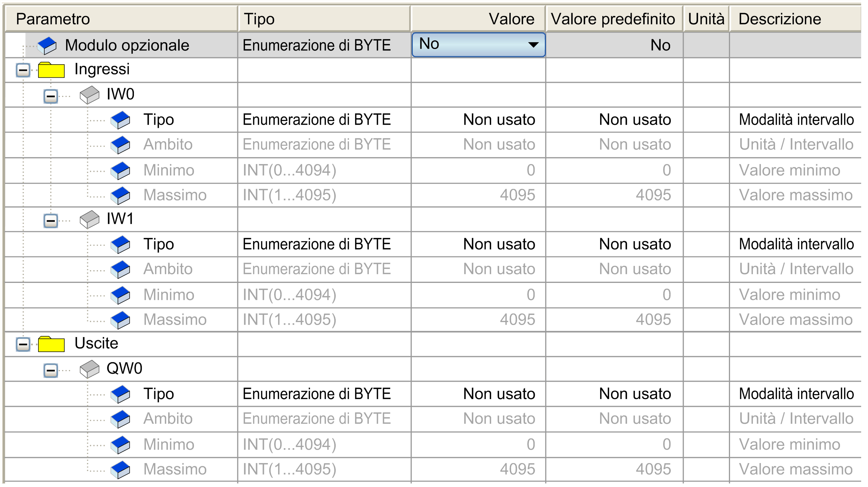This screenshot has width=868, height=487.
Task: Click the Valore predefinito column header
Action: [x=614, y=19]
